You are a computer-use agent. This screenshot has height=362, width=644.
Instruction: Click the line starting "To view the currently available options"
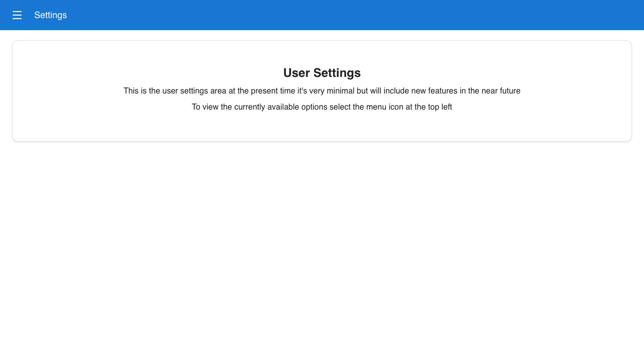click(x=322, y=107)
